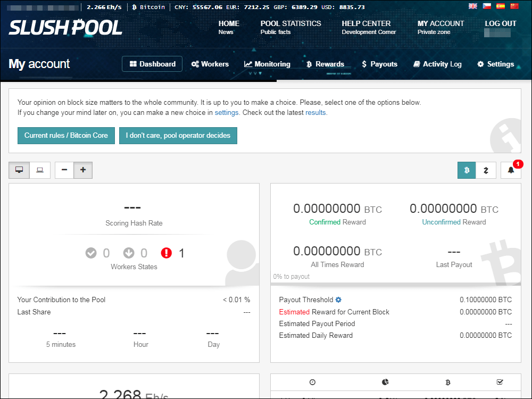Click the pie chart icon in the bottom panel
The image size is (532, 399).
coord(385,382)
